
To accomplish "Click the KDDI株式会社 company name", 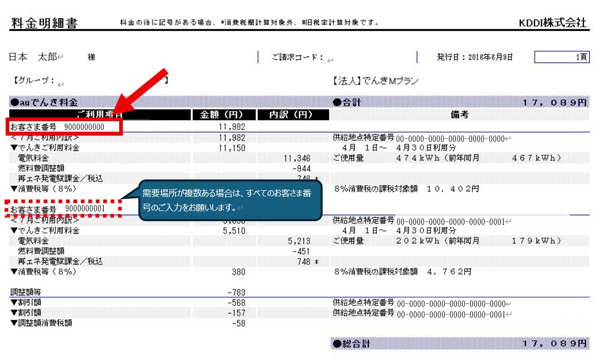I will click(552, 23).
